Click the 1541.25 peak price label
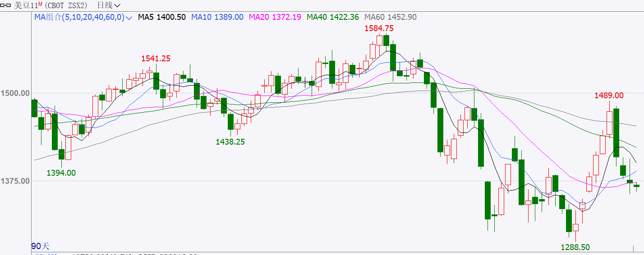Viewport: 644px width, 255px height. pos(156,59)
